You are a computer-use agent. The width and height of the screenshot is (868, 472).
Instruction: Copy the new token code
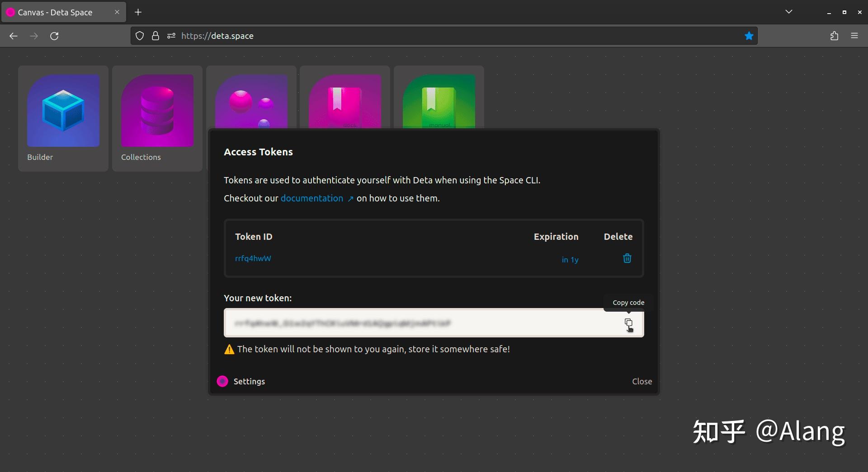628,323
